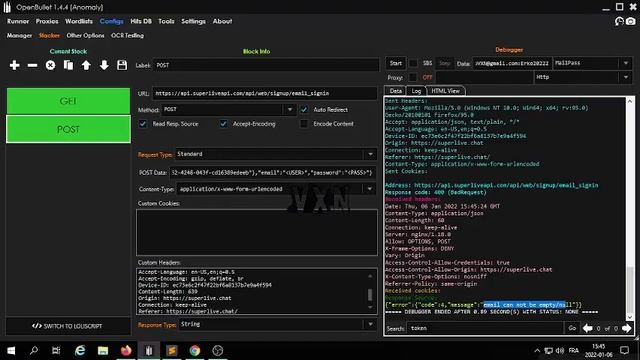This screenshot has height=360, width=640.
Task: Open Google Chrome from the taskbar
Action: [195, 351]
